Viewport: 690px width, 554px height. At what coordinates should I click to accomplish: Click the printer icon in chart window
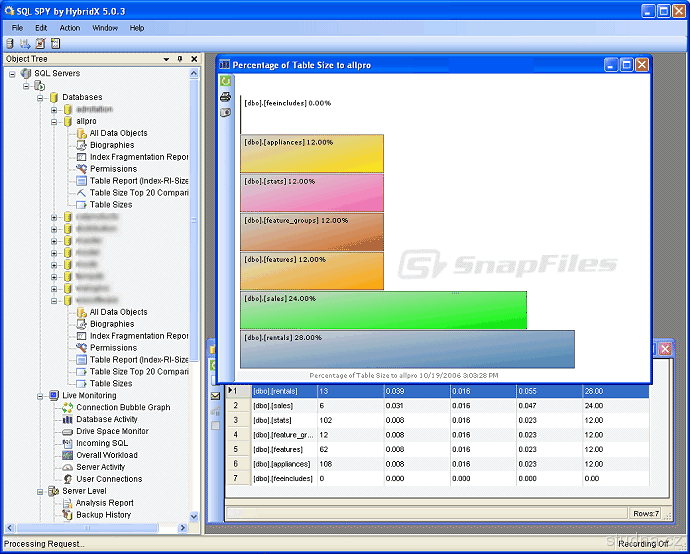[226, 96]
